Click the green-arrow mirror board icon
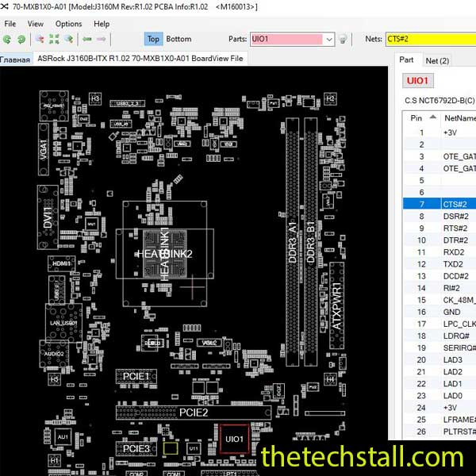Image resolution: width=476 pixels, height=476 pixels. (x=70, y=39)
